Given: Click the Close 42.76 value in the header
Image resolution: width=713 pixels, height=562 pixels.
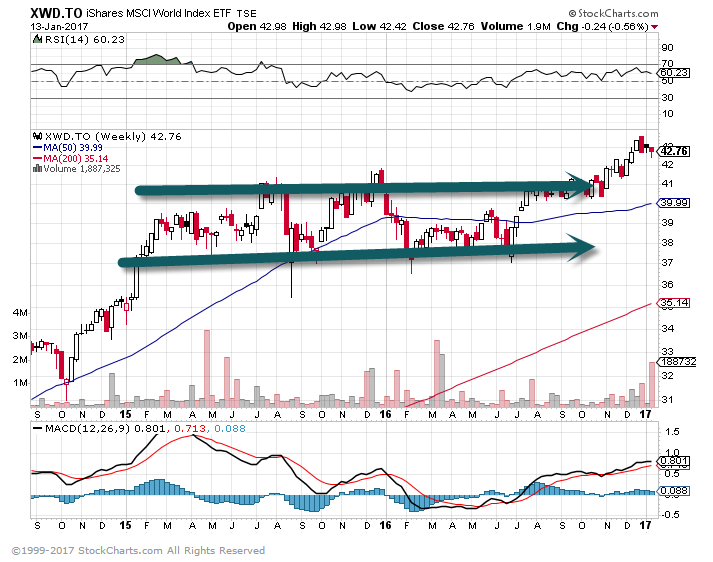Looking at the screenshot, I should [x=443, y=26].
